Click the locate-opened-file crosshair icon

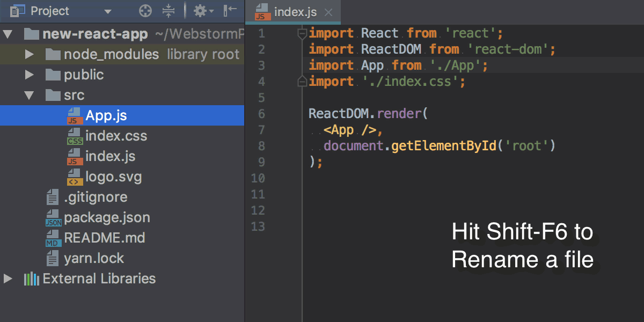(x=145, y=11)
